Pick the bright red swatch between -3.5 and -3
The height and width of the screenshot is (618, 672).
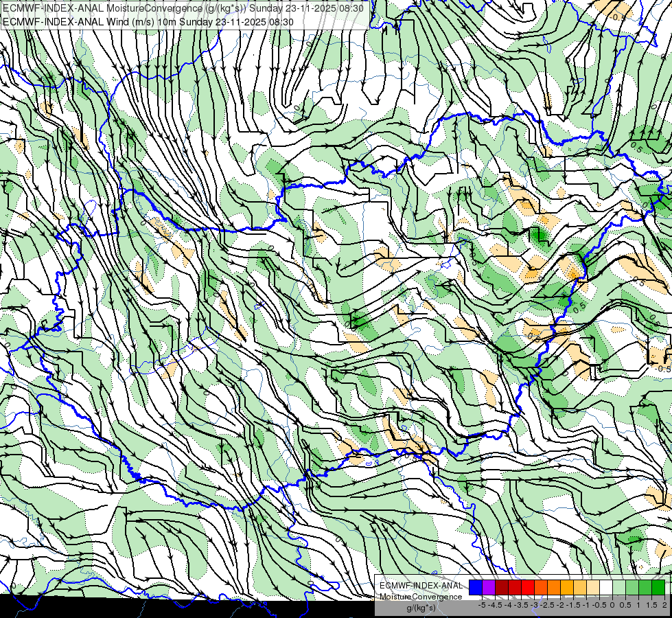(528, 587)
